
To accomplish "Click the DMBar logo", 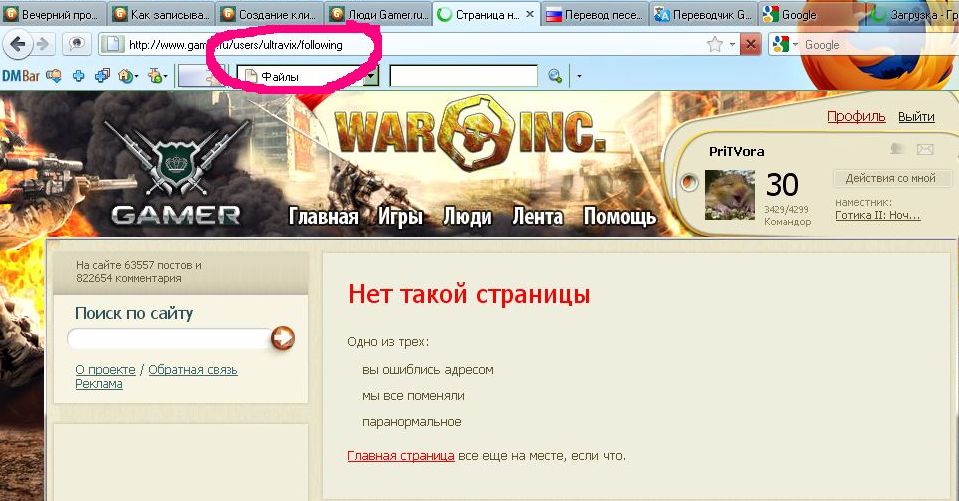I will 21,76.
